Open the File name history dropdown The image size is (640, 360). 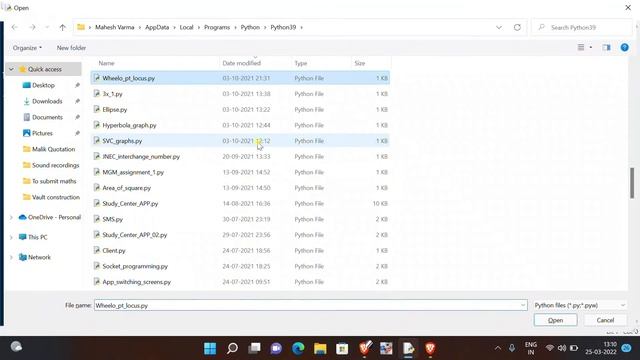523,305
